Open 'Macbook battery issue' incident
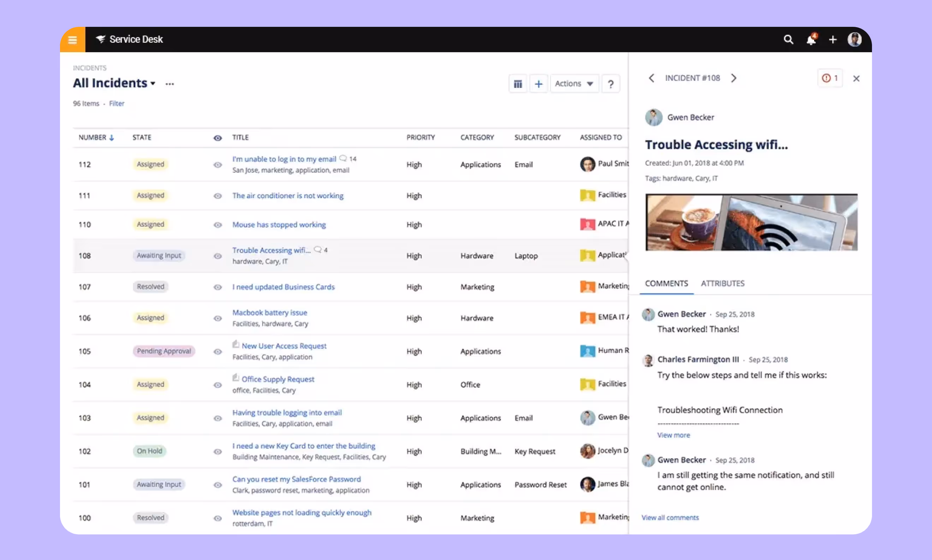Image resolution: width=932 pixels, height=560 pixels. click(270, 312)
